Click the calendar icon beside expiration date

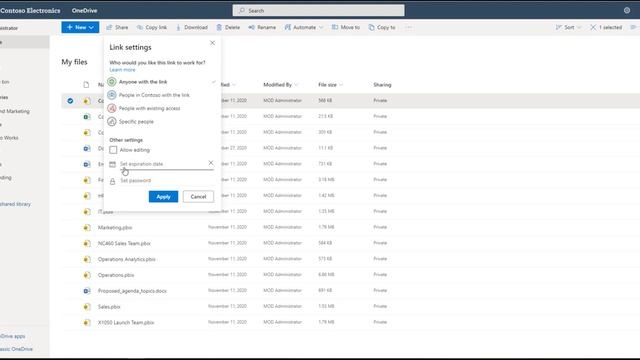pyautogui.click(x=113, y=164)
